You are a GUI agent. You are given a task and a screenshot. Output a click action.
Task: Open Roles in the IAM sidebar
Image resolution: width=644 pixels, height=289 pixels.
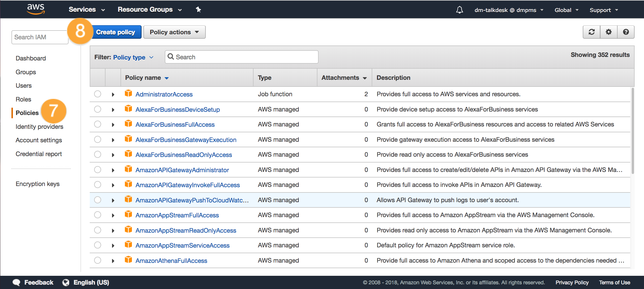click(x=23, y=99)
